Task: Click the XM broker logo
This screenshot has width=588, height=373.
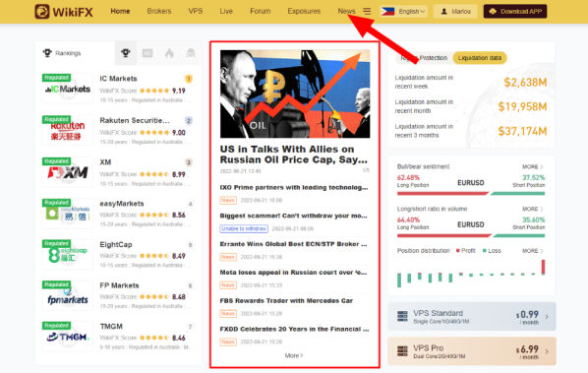Action: [68, 172]
